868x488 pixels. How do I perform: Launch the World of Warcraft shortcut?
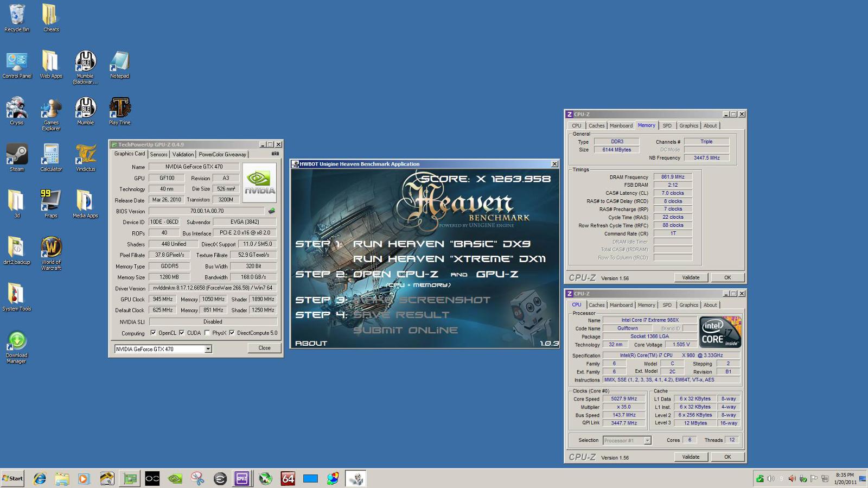point(51,253)
